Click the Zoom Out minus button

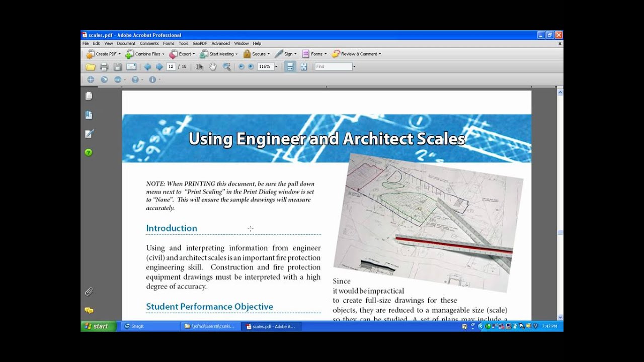(x=241, y=67)
